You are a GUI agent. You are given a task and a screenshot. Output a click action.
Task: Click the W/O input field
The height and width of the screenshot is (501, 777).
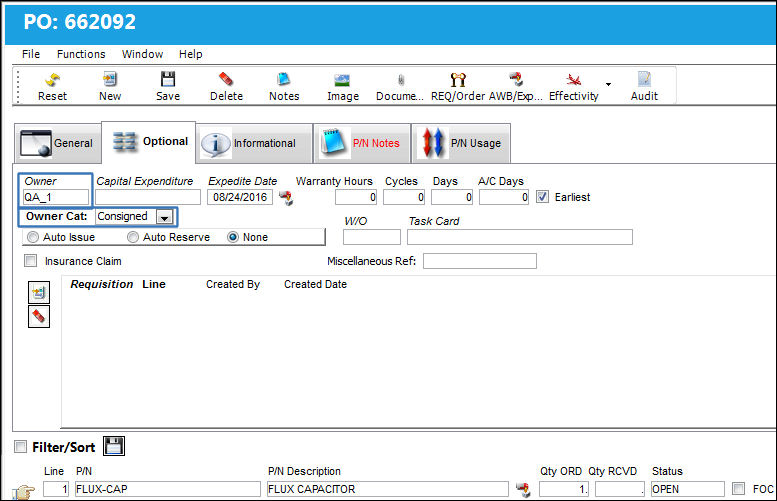pyautogui.click(x=372, y=237)
